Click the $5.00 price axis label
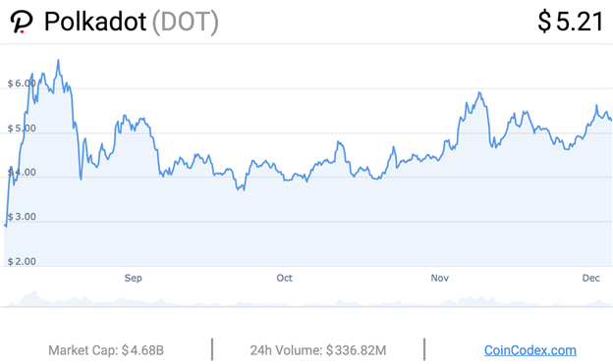 tap(22, 129)
